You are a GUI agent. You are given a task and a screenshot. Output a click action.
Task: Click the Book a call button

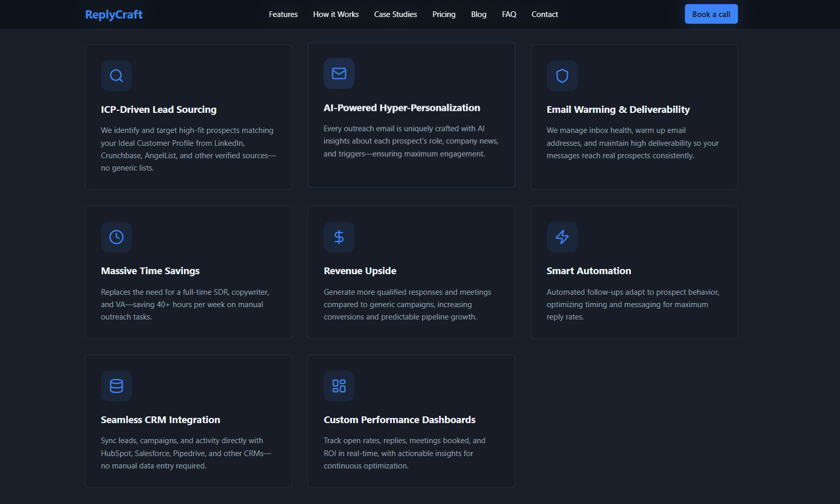click(x=711, y=14)
